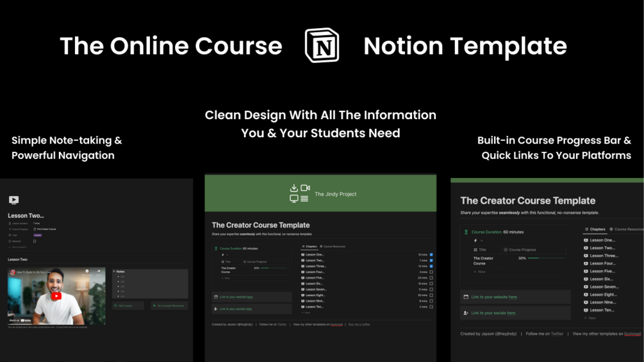Open 'The Creator Course' relation on Lesson Two page

point(45,229)
